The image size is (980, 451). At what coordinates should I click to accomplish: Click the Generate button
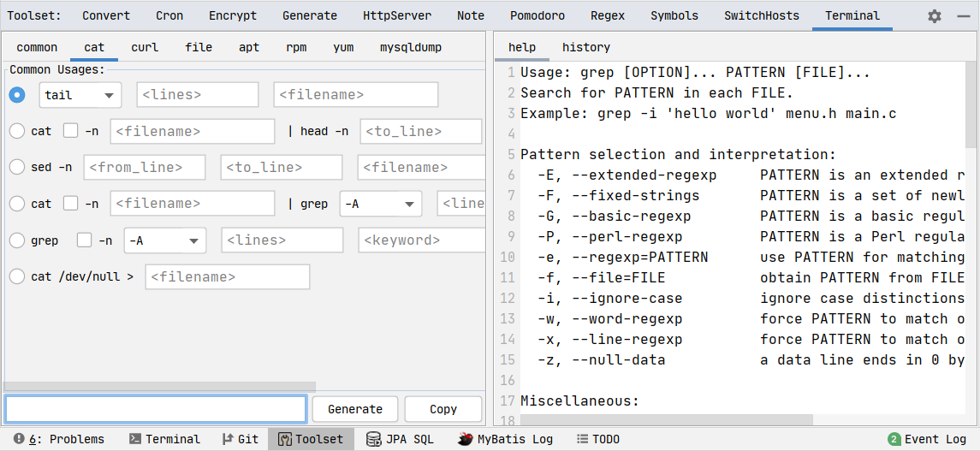click(355, 409)
